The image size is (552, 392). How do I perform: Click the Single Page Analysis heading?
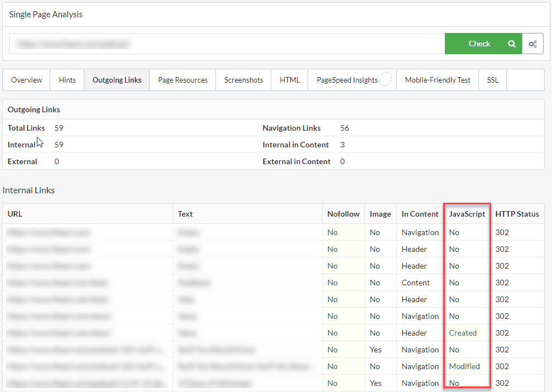[x=46, y=15]
